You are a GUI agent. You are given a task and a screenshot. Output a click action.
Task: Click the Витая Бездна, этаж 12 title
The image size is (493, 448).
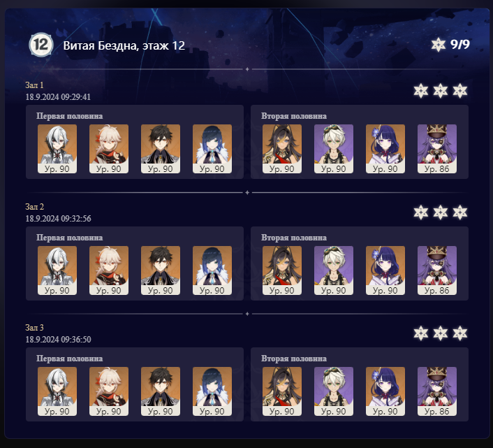click(x=124, y=45)
